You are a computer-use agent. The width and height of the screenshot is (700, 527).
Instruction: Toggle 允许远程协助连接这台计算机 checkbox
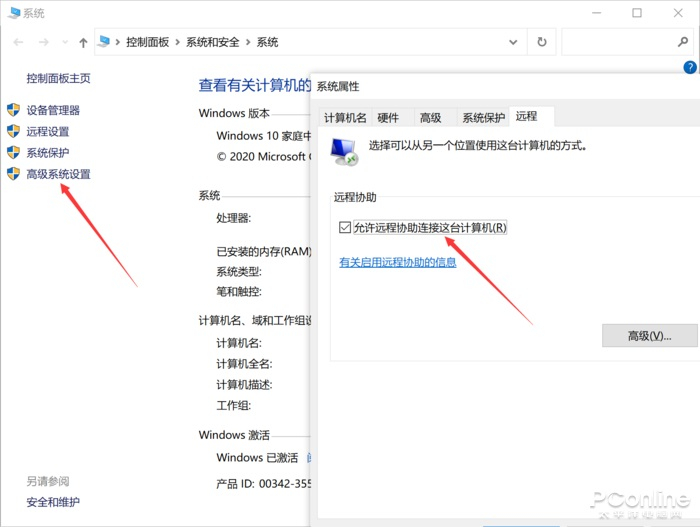345,227
